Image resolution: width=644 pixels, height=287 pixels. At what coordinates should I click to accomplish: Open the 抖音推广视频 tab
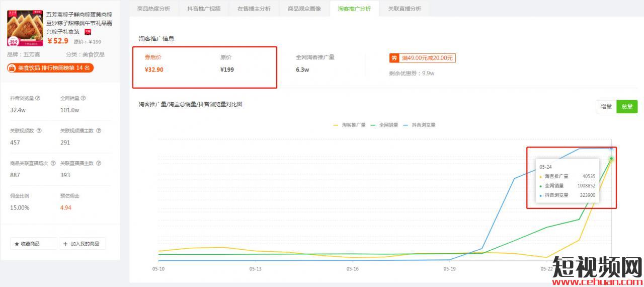(x=204, y=9)
